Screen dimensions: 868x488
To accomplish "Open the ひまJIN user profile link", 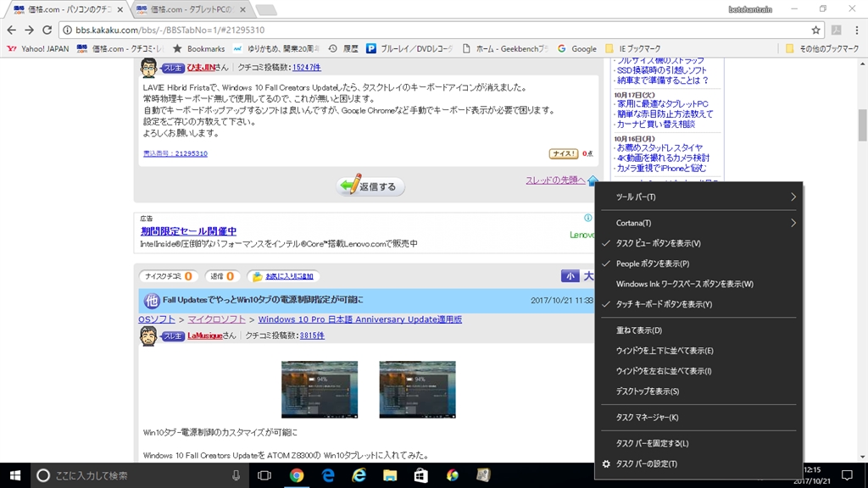I will coord(201,67).
